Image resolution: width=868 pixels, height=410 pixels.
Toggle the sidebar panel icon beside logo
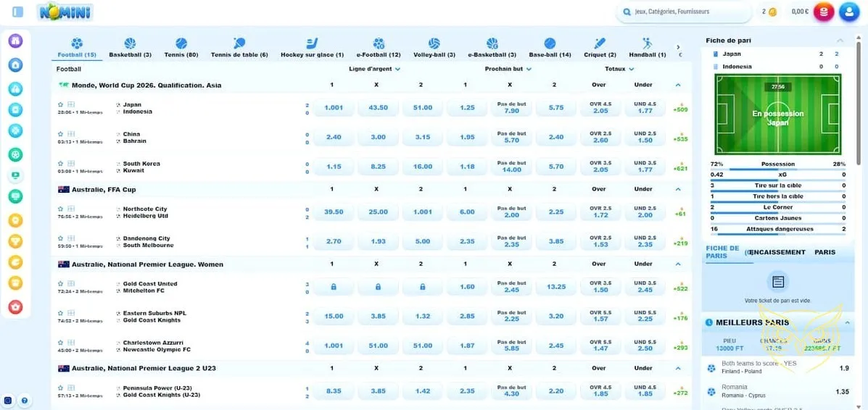(18, 12)
